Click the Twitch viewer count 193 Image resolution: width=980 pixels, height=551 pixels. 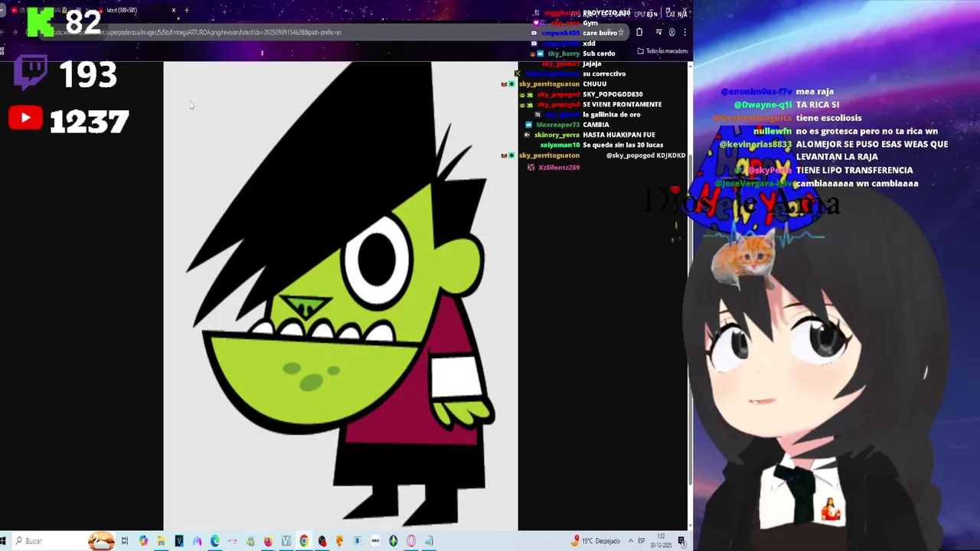(87, 74)
